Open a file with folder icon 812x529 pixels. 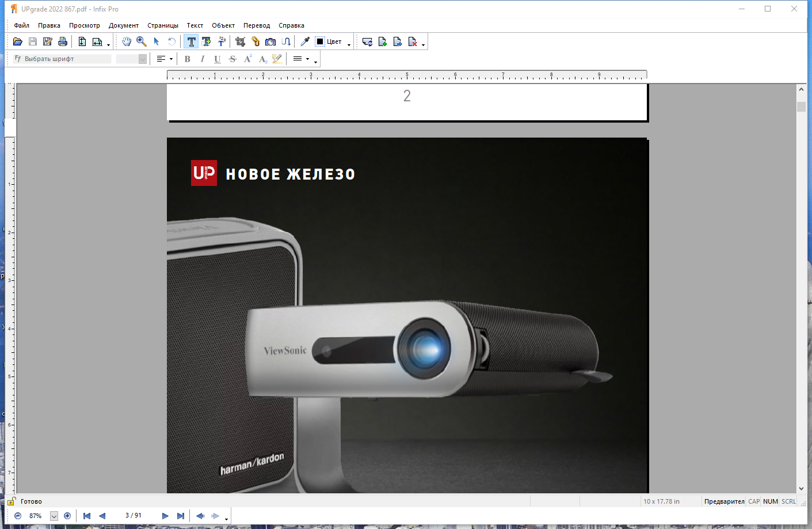coord(18,41)
